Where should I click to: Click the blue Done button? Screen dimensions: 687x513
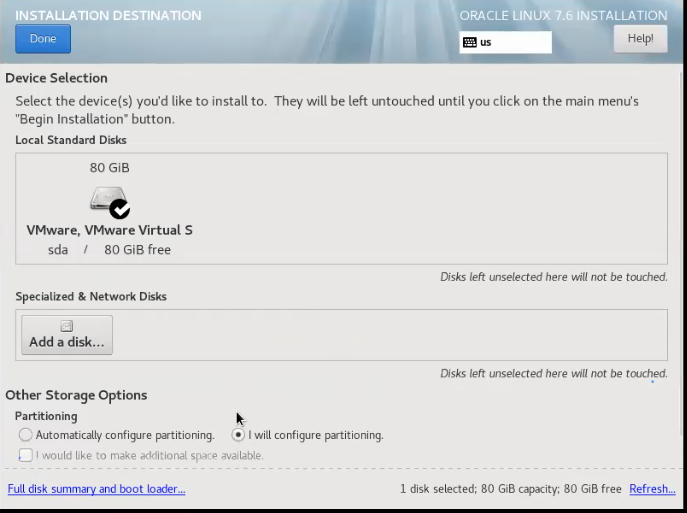[43, 39]
